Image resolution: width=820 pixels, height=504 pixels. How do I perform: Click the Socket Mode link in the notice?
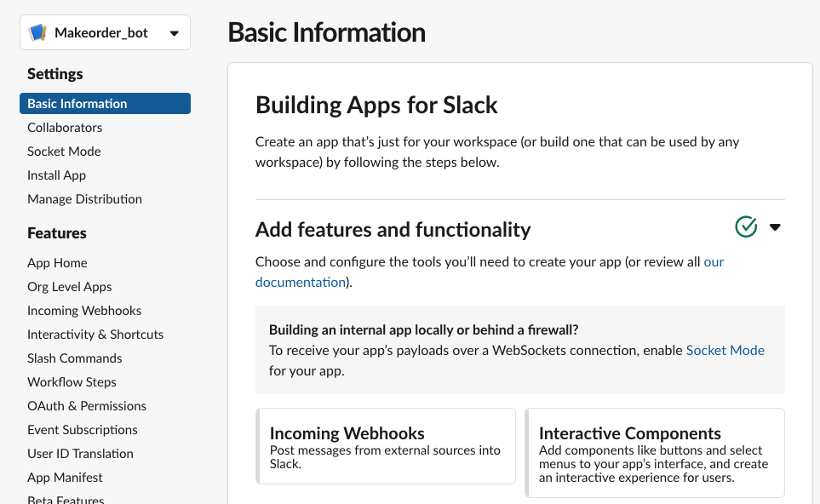coord(725,350)
